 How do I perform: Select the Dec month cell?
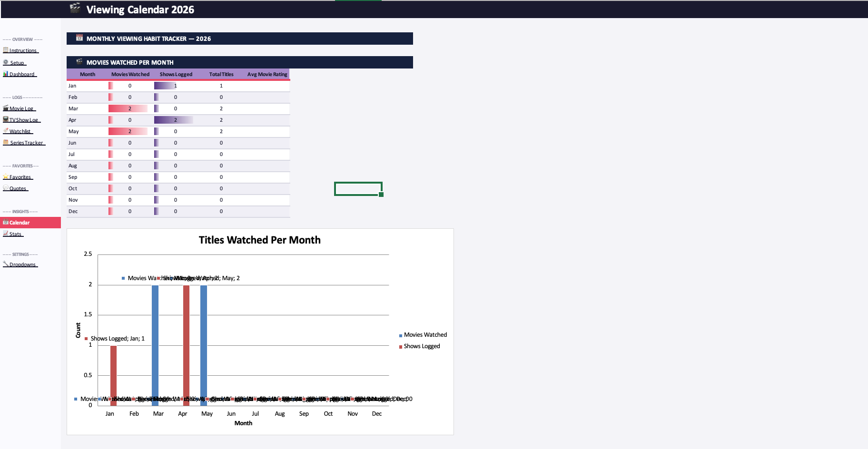click(x=88, y=211)
